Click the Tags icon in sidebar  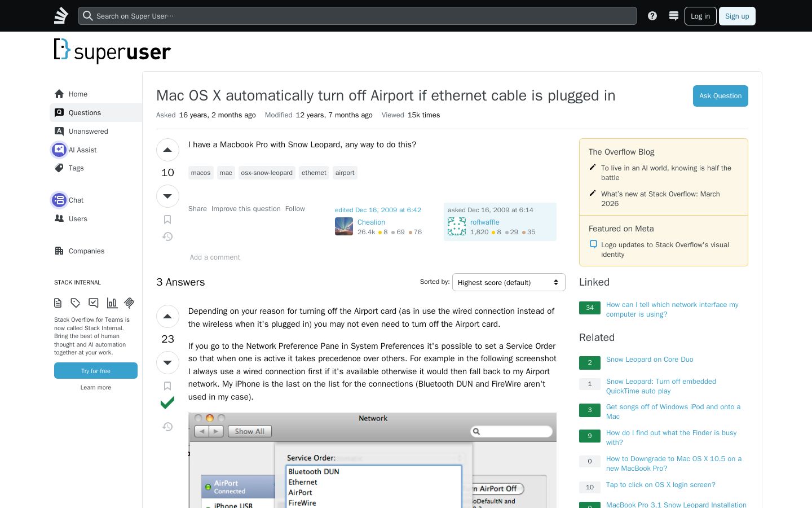click(59, 168)
